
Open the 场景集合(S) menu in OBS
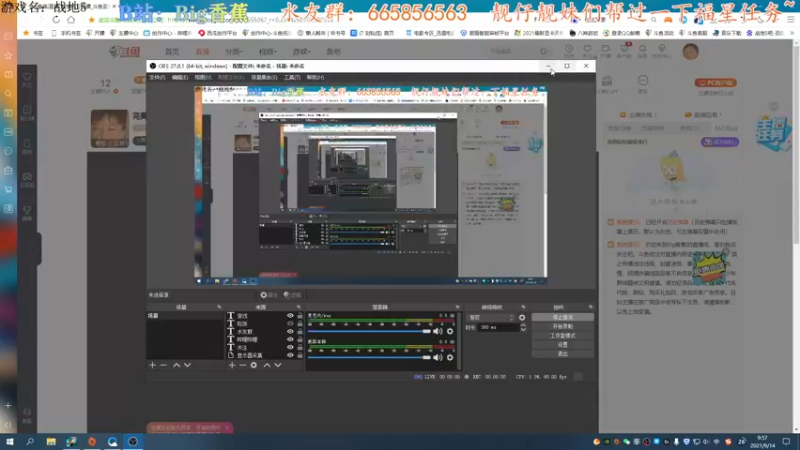pyautogui.click(x=264, y=78)
